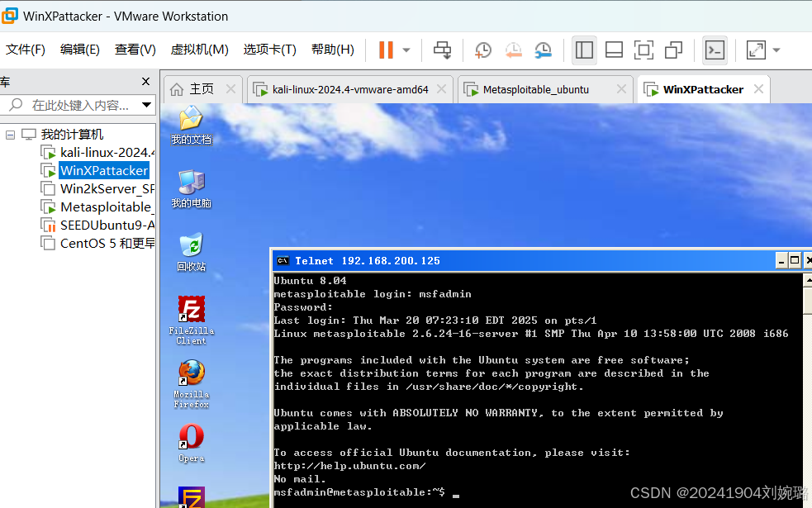Launch the FileZilla Client desktop shortcut
Viewport: 812px width, 508px height.
pos(191,320)
